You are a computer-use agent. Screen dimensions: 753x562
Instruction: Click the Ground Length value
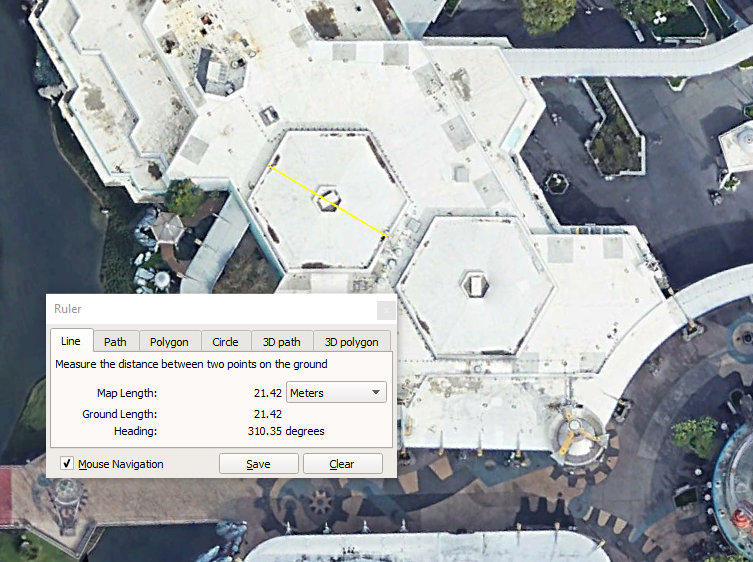[267, 414]
